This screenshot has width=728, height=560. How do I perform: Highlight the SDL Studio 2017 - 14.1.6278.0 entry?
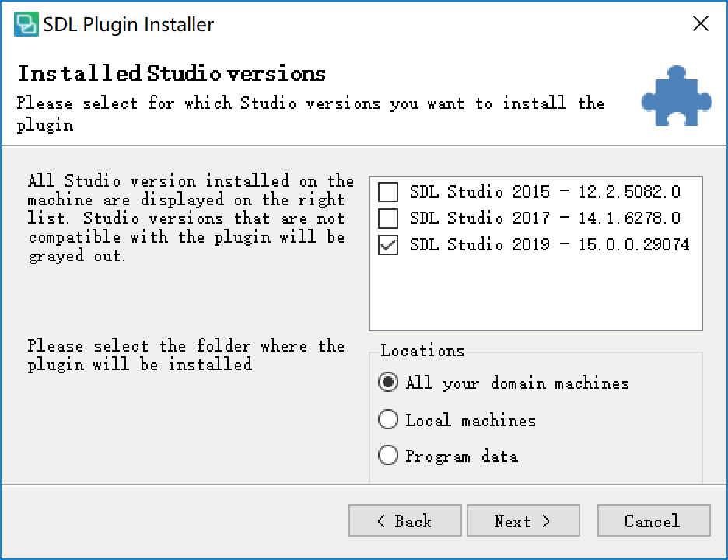click(x=545, y=219)
